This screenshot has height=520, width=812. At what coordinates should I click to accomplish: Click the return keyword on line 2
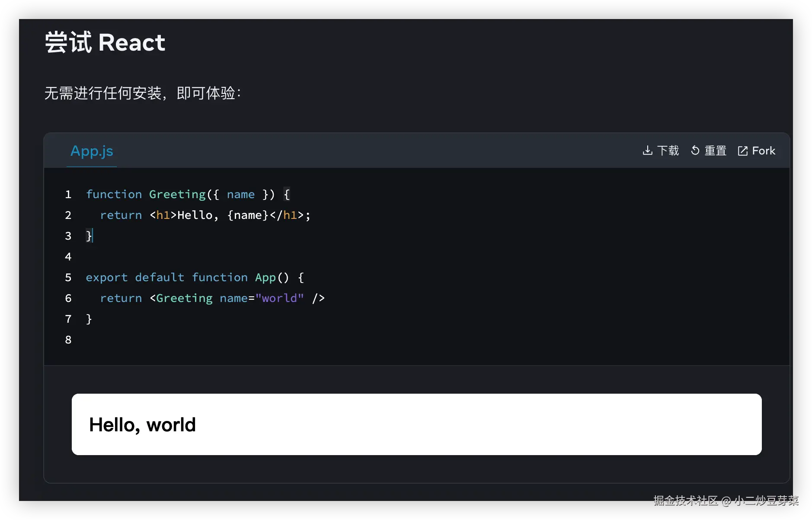(121, 215)
